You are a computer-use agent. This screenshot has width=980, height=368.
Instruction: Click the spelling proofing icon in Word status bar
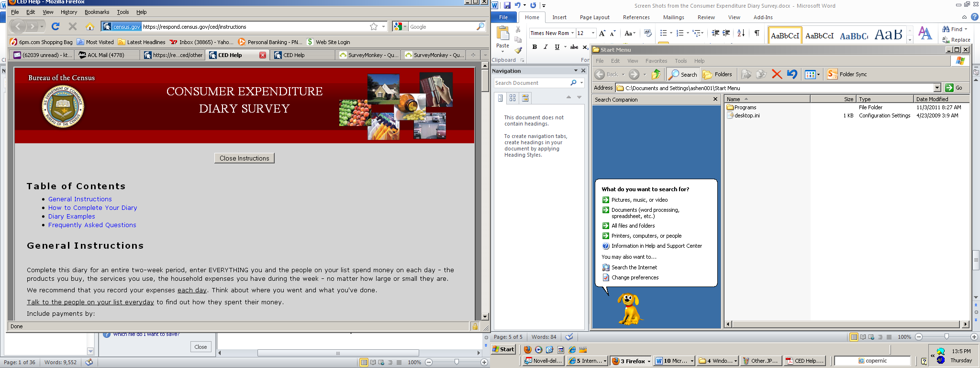[x=569, y=337]
